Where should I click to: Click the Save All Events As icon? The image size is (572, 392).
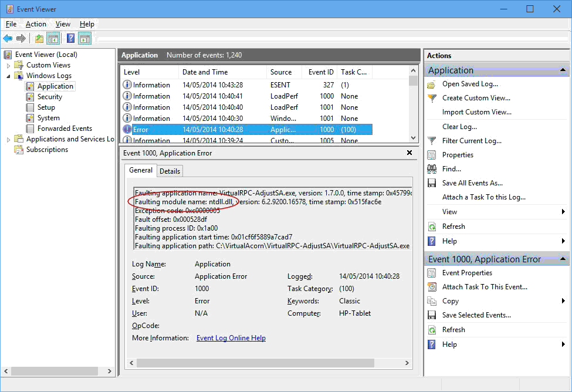click(432, 183)
